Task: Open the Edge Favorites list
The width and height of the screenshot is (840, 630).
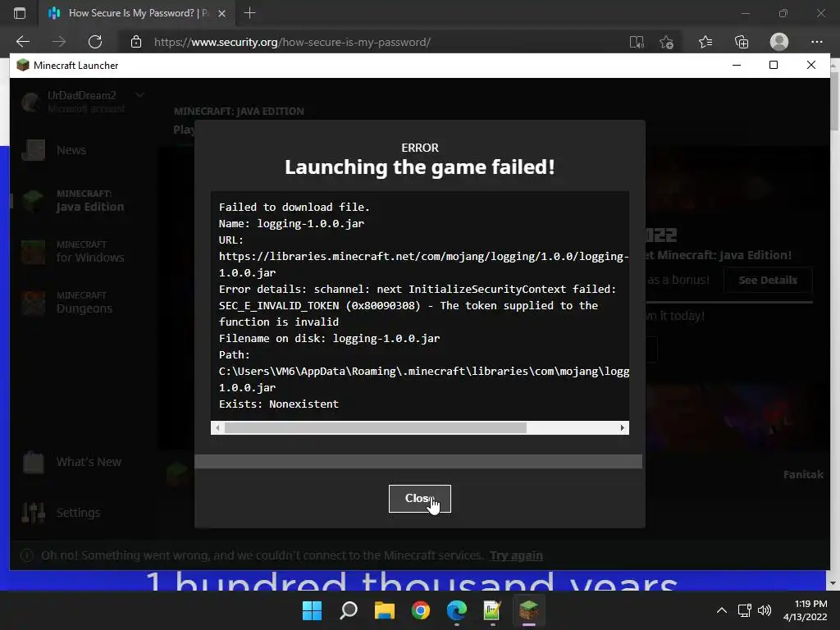Action: [705, 42]
